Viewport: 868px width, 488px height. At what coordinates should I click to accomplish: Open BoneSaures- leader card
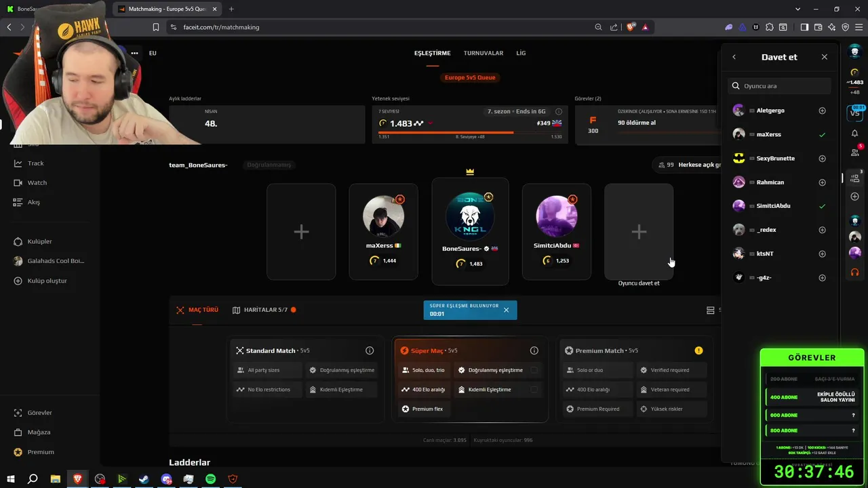point(470,232)
